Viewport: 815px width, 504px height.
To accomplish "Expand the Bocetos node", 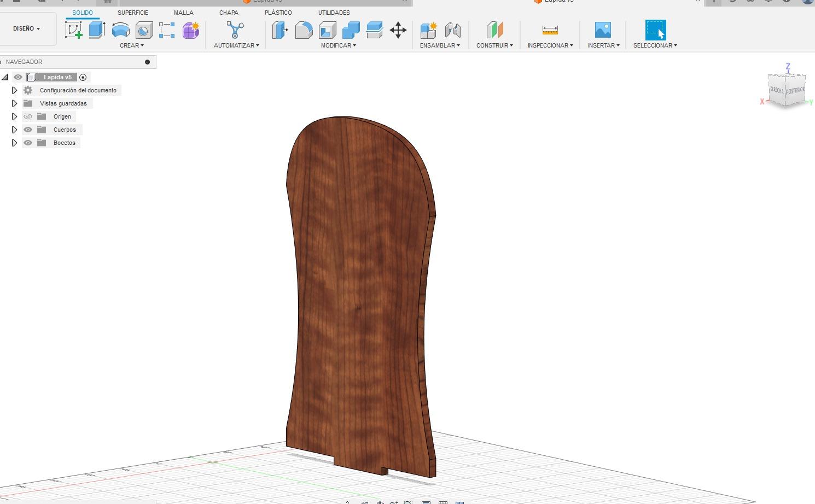I will [x=15, y=143].
